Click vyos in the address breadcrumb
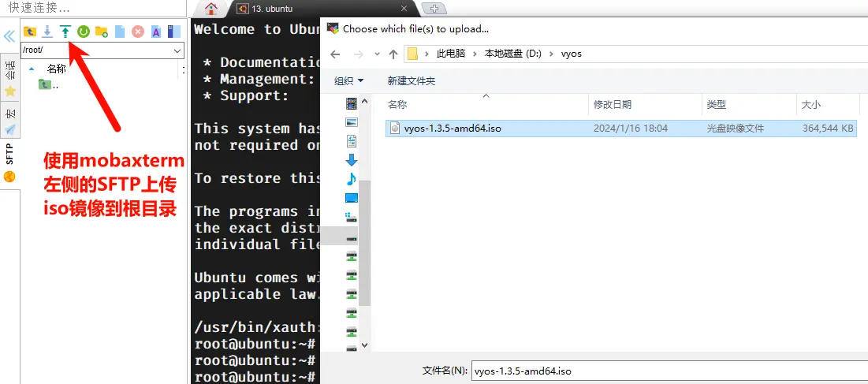The image size is (868, 384). [x=572, y=54]
